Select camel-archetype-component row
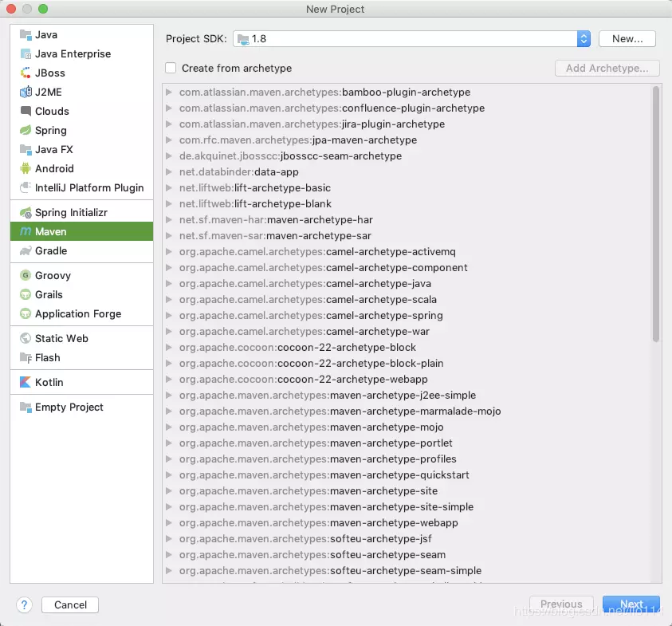 click(407, 268)
